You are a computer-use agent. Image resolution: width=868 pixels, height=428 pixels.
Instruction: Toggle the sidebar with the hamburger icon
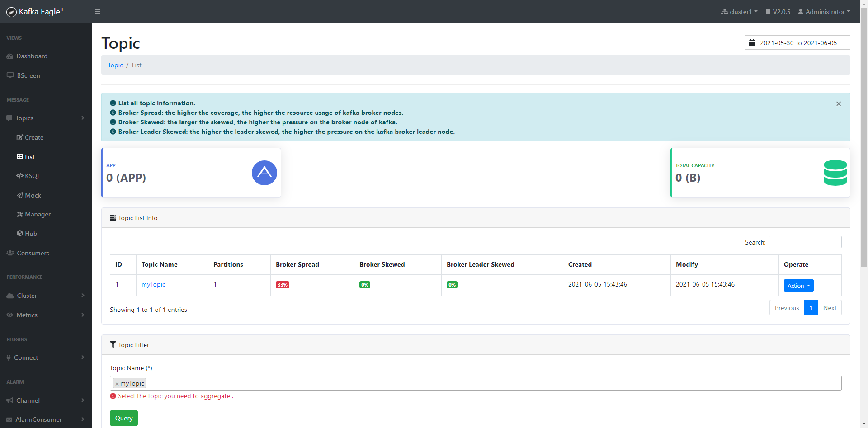pos(98,12)
